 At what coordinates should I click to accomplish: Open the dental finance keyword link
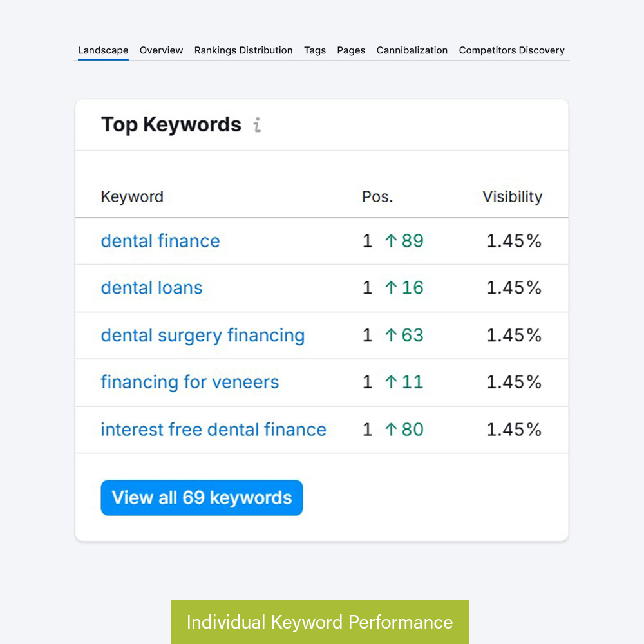(160, 241)
